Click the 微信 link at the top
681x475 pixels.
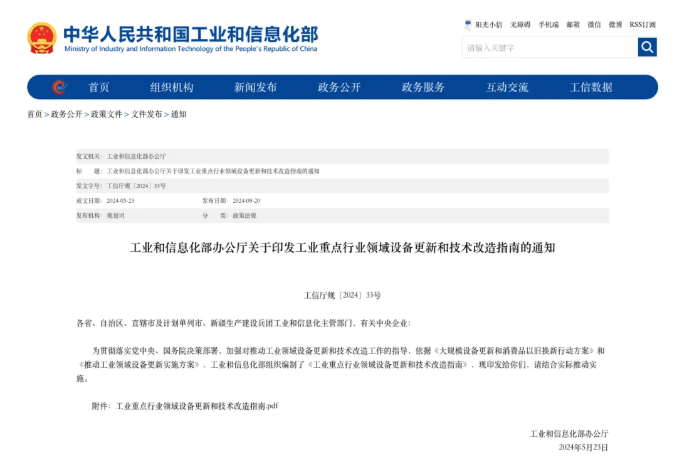click(x=594, y=25)
